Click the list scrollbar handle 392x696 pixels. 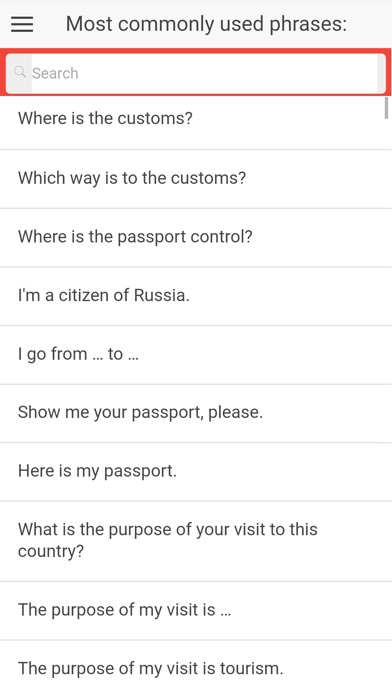click(x=386, y=108)
